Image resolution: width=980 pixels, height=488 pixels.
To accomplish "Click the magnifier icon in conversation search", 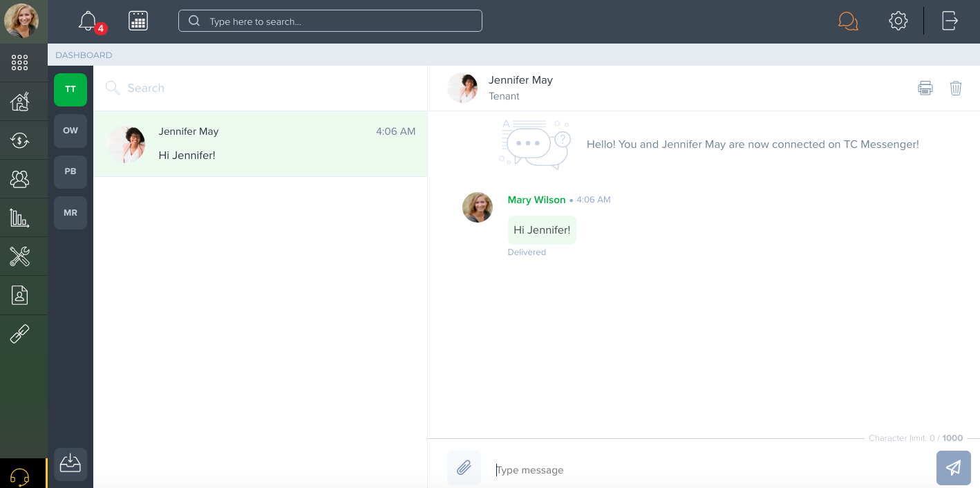I will [112, 88].
